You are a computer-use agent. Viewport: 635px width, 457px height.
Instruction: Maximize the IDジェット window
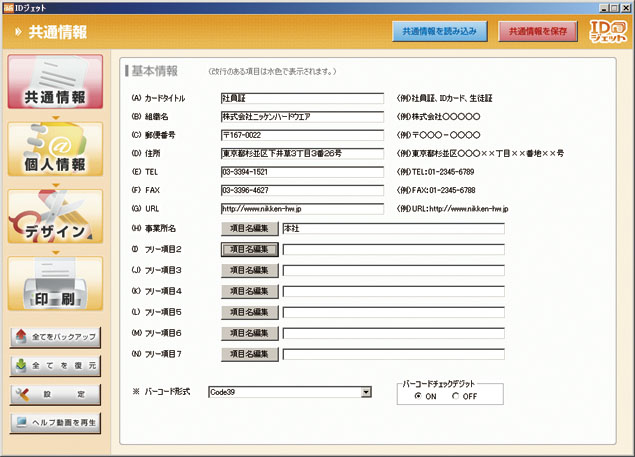[x=614, y=8]
